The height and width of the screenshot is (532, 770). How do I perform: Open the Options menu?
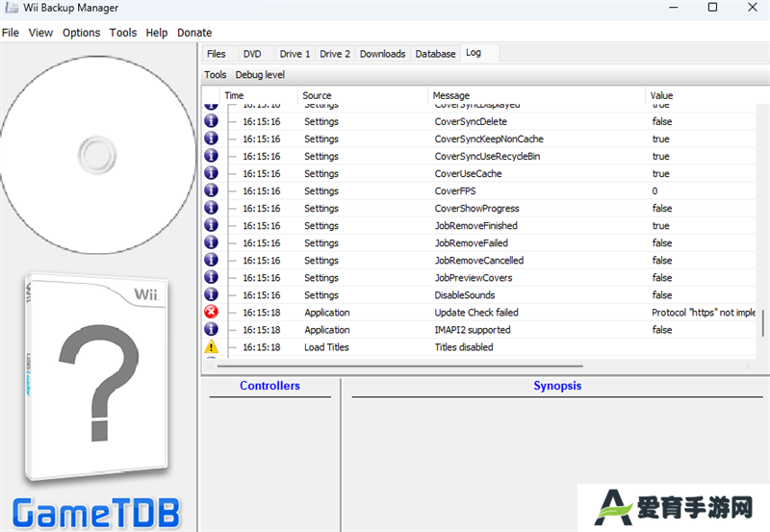[x=81, y=33]
